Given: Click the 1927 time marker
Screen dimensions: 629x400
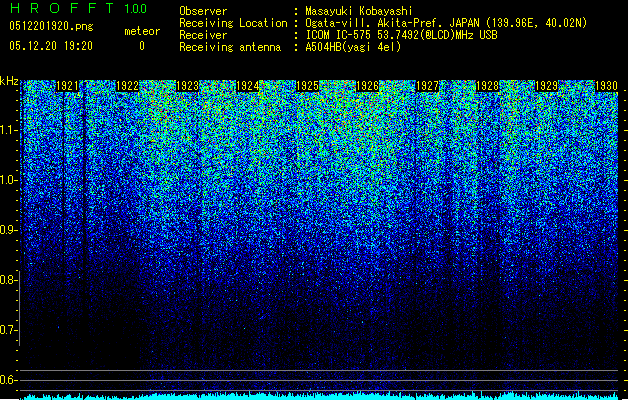Looking at the screenshot, I should pyautogui.click(x=428, y=86).
